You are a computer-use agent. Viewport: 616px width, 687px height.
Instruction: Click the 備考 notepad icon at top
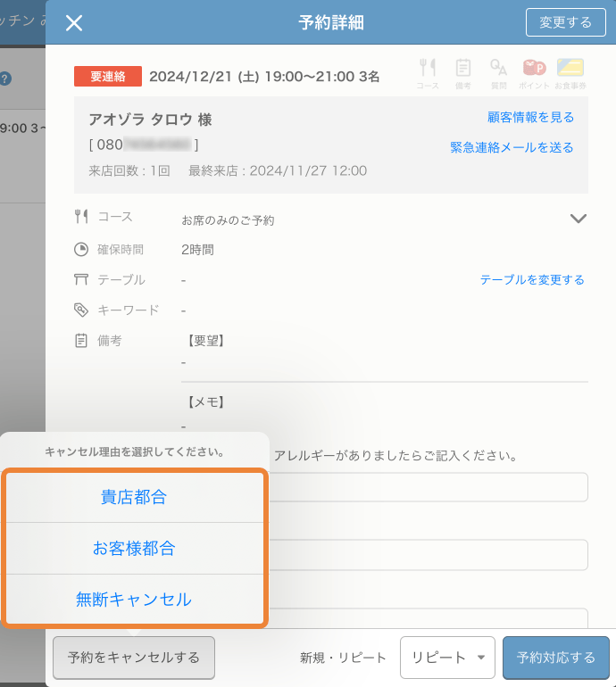pos(462,69)
